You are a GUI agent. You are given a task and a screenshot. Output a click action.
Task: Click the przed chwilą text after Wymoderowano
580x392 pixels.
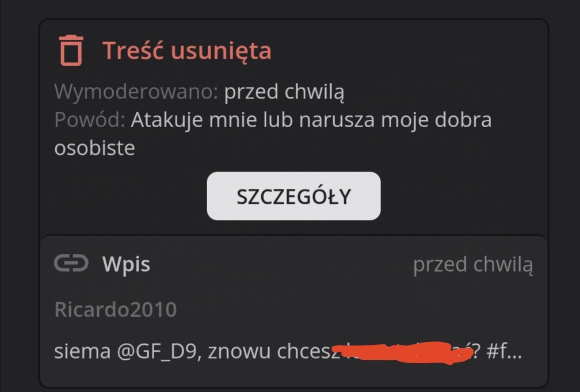coord(284,92)
